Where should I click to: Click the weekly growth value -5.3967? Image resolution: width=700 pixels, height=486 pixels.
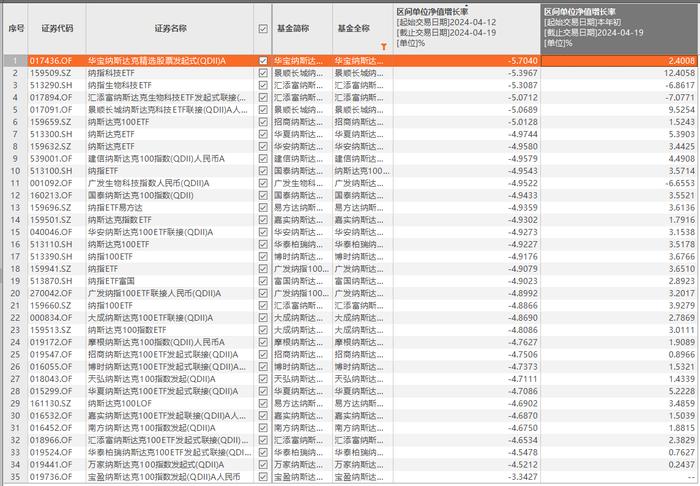(523, 73)
